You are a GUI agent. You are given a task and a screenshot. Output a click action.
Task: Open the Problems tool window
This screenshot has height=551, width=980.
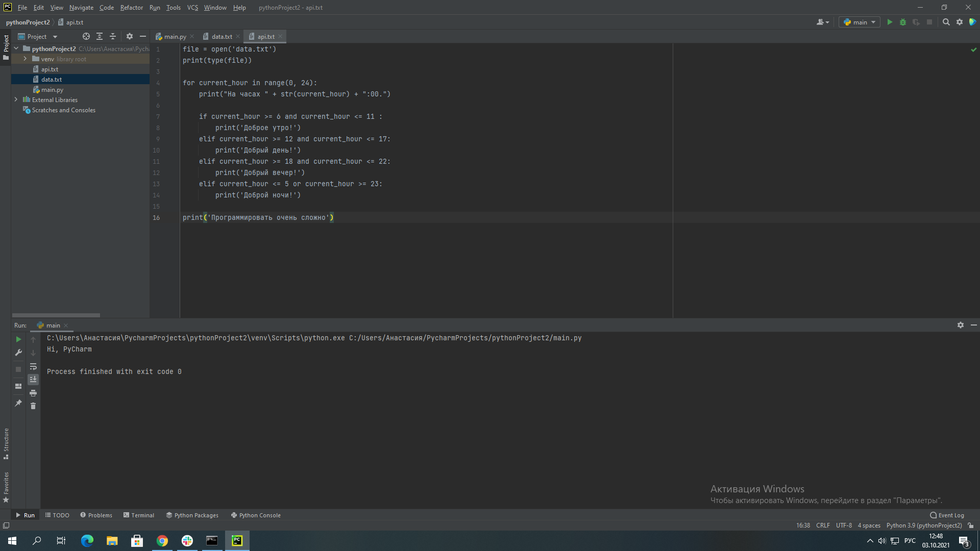click(96, 515)
